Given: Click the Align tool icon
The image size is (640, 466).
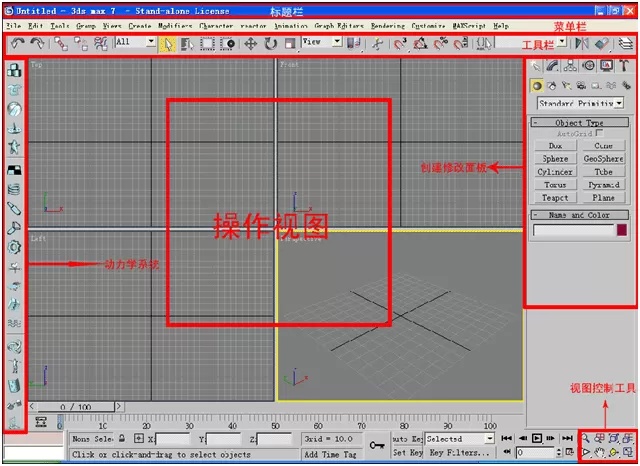Looking at the screenshot, I should pyautogui.click(x=602, y=43).
